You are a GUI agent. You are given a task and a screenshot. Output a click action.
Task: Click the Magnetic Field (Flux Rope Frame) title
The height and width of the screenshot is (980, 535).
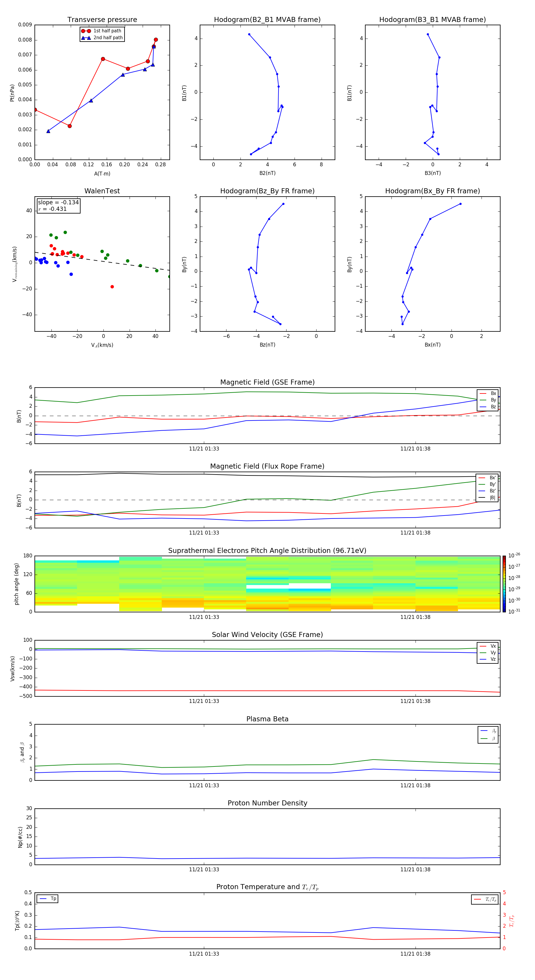[x=267, y=467]
